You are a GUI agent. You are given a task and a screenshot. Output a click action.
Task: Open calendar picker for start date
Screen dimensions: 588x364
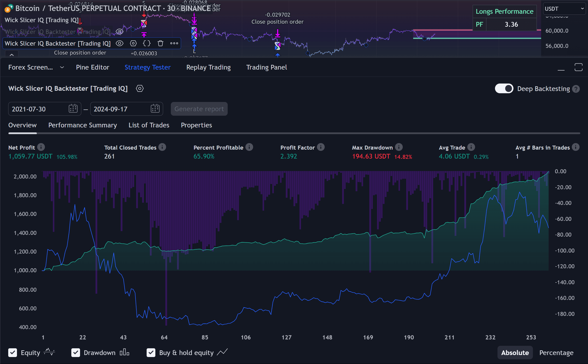[x=73, y=109]
